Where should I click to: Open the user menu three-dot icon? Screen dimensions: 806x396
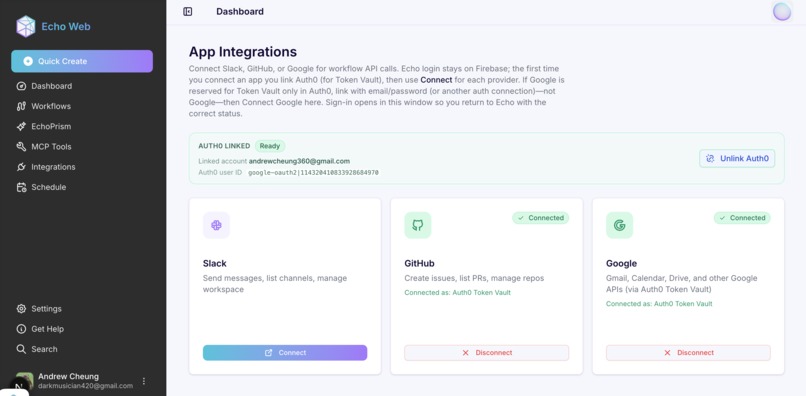point(144,381)
